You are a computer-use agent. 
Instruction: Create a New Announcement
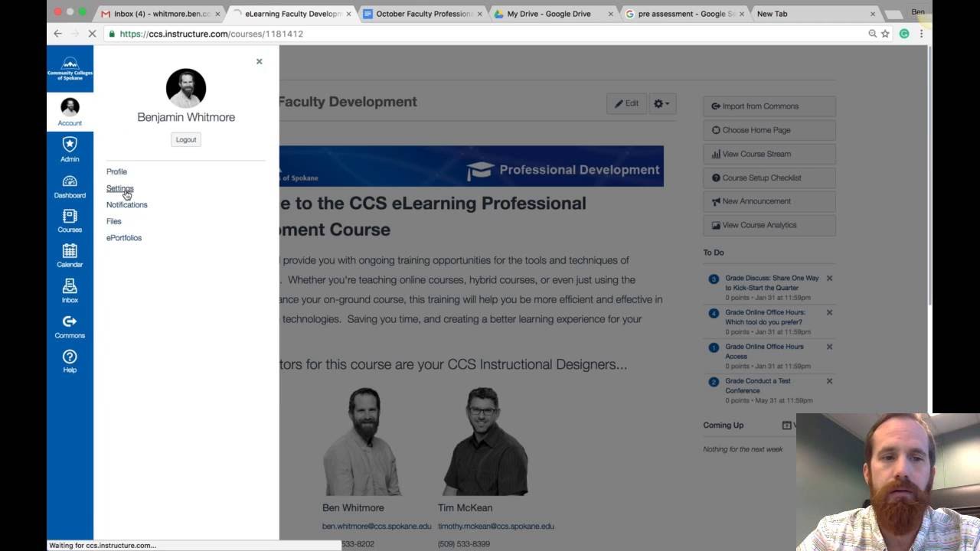(x=769, y=201)
